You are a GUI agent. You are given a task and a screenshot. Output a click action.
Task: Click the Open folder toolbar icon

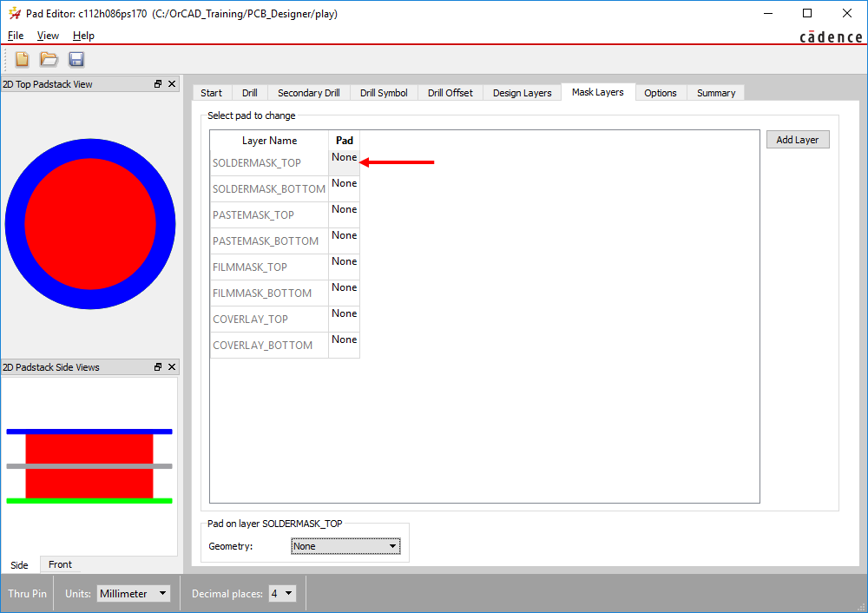click(49, 59)
